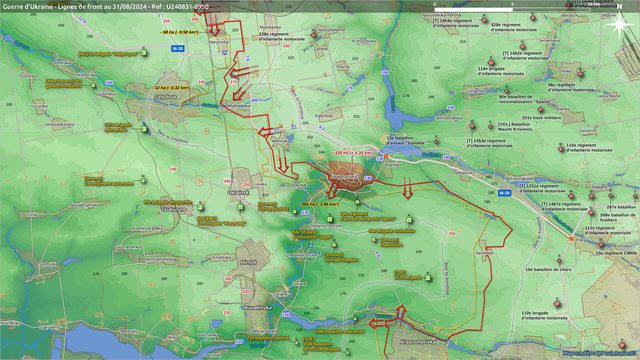Click the 110e brigade d'infanterie motorisée marker
640x360 pixels.
(557, 303)
